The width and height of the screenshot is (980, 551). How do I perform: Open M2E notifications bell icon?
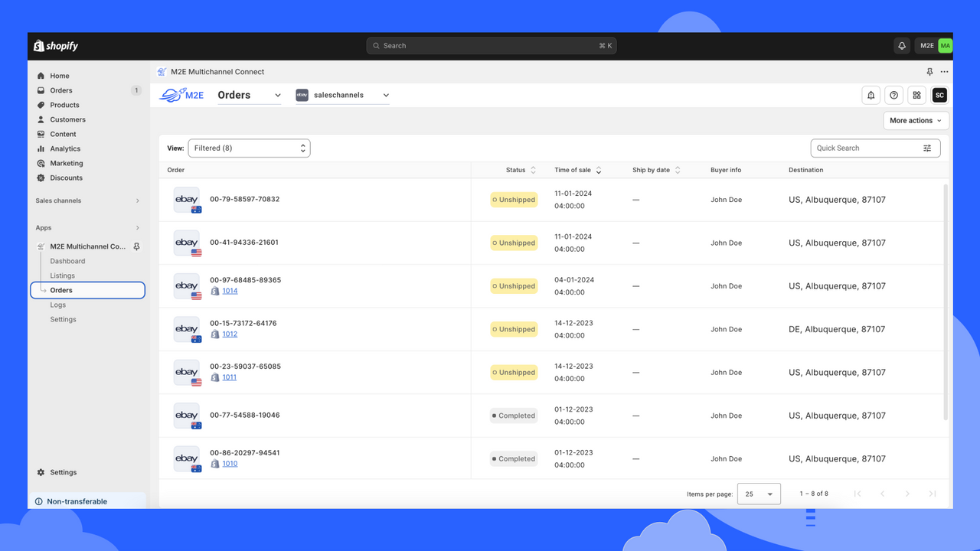point(871,95)
